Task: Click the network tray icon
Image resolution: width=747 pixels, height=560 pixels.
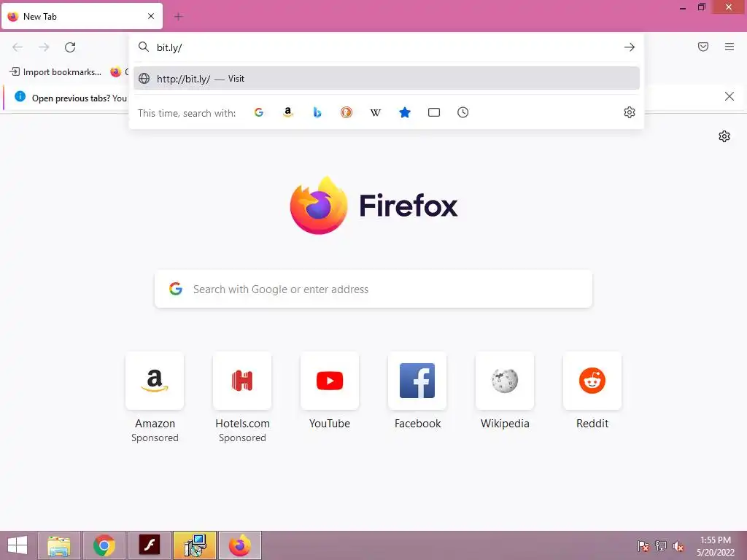Action: click(x=661, y=546)
